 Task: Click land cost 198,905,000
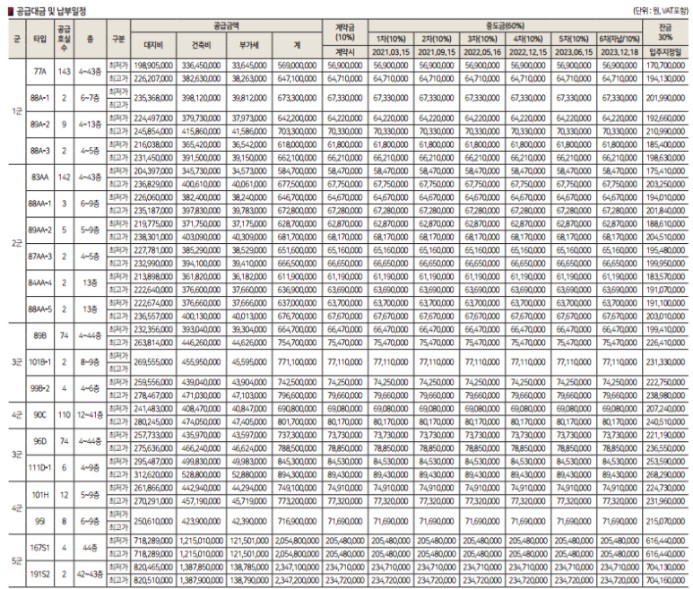(x=153, y=65)
